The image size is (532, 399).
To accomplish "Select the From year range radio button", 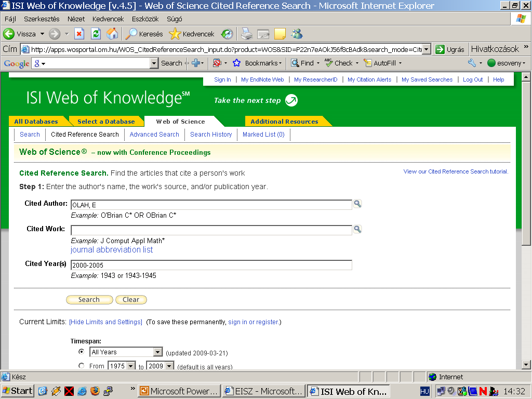I will [82, 366].
